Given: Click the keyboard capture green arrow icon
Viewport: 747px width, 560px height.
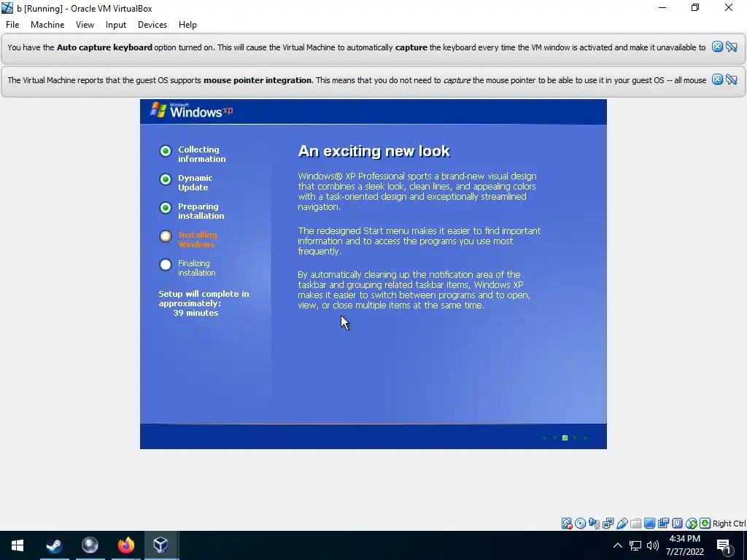Looking at the screenshot, I should [x=705, y=524].
